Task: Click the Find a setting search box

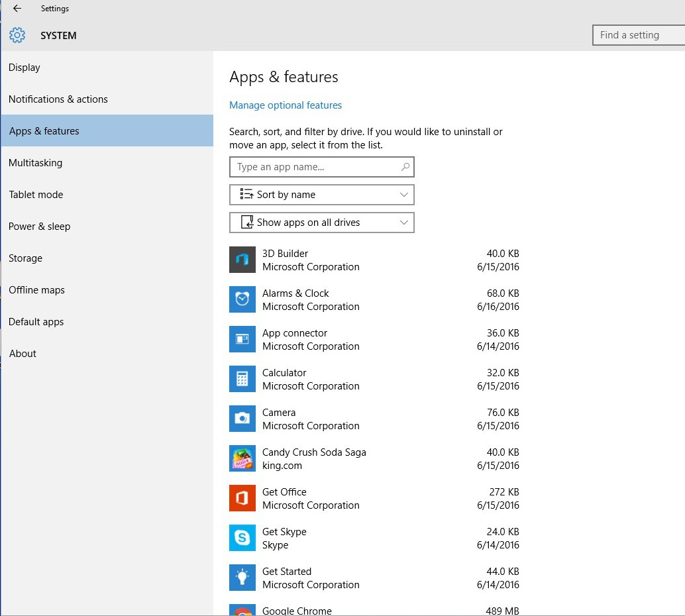Action: click(639, 35)
